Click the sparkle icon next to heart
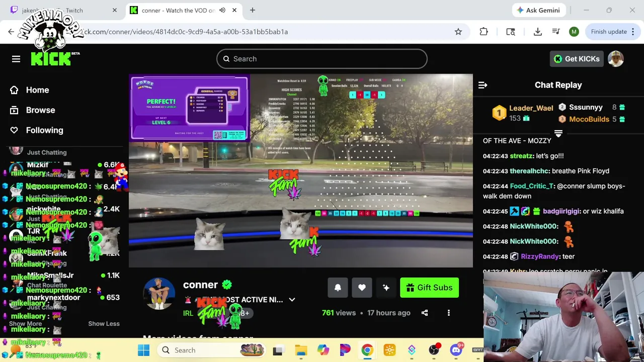 click(386, 288)
